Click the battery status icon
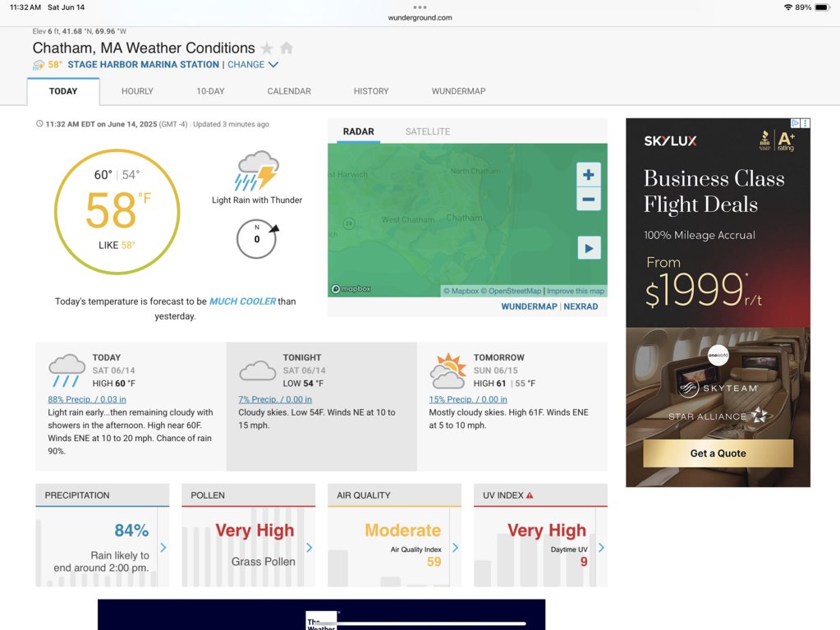The height and width of the screenshot is (630, 840). click(822, 7)
